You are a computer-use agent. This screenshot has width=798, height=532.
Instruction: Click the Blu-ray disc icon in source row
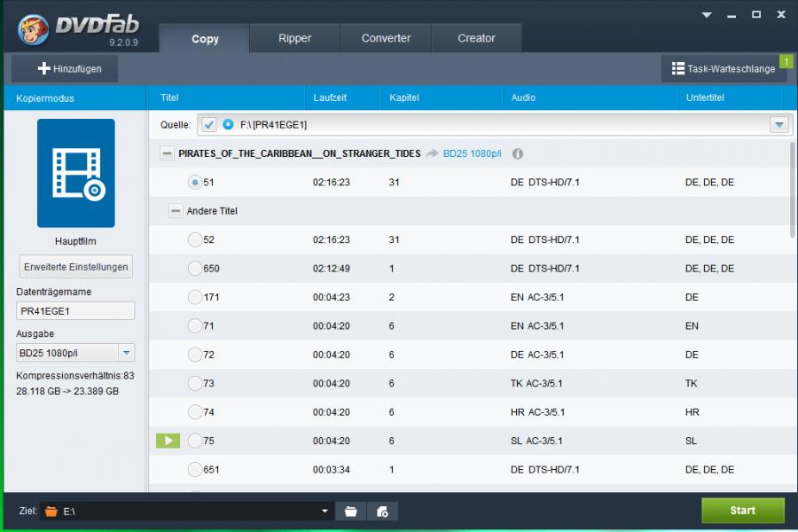(x=228, y=125)
